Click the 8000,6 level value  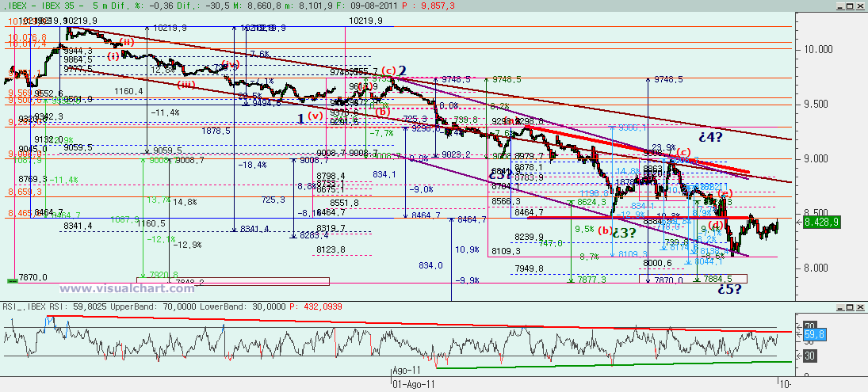pos(658,263)
